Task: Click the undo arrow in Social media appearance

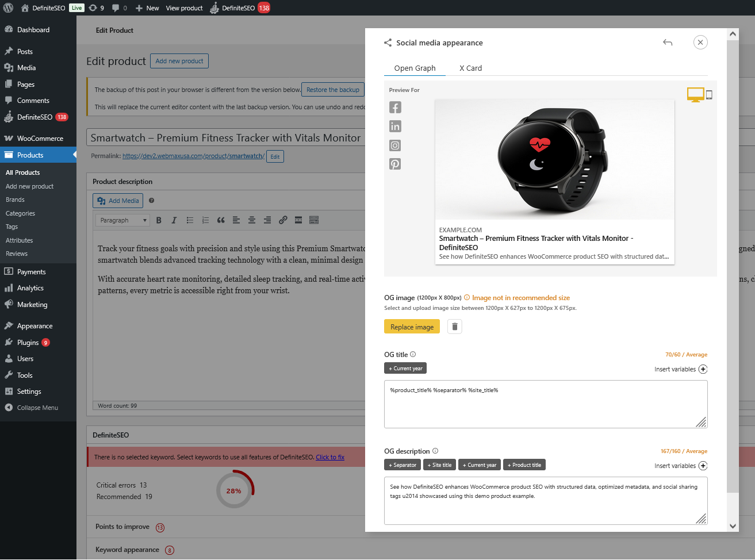Action: click(x=668, y=42)
